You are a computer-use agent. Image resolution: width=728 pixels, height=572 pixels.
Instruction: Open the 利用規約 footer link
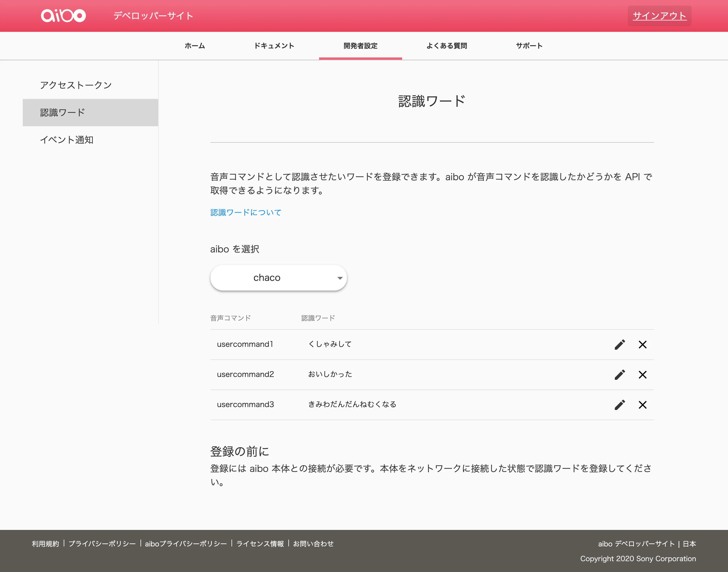coord(45,544)
